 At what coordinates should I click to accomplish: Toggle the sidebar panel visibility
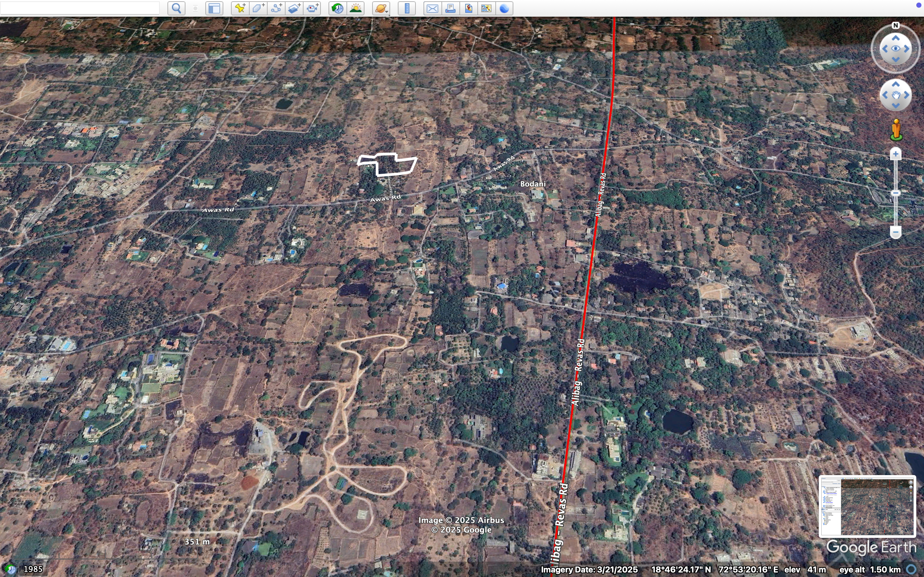[x=214, y=8]
